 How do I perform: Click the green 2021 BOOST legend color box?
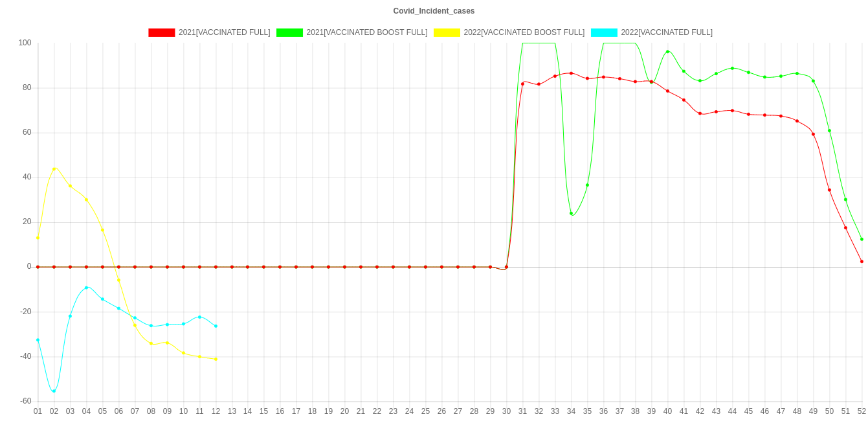click(x=289, y=32)
